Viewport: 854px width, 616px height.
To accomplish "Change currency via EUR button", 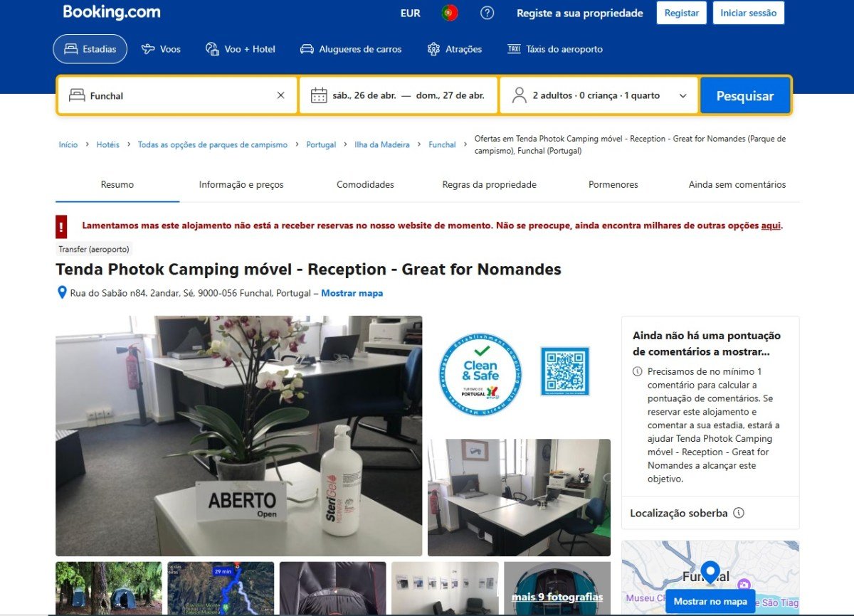I will (x=411, y=14).
